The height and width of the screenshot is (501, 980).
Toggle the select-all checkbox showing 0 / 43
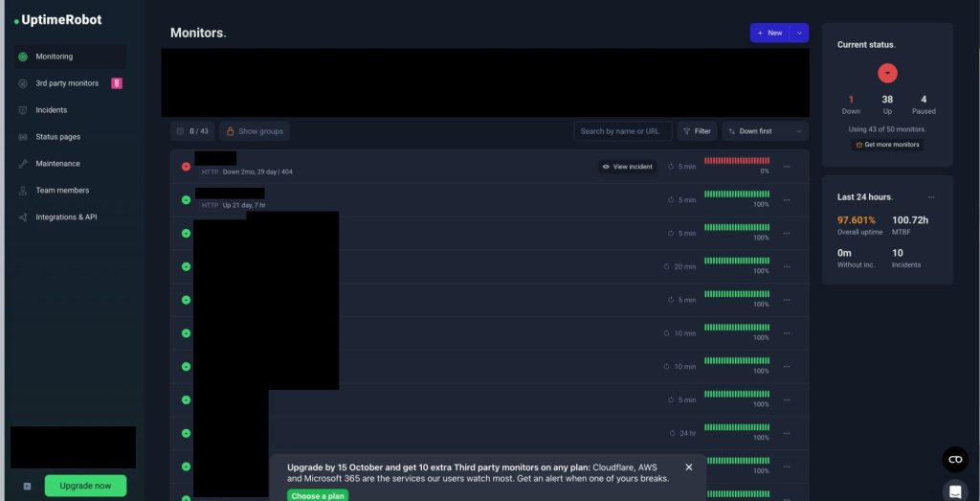(x=180, y=131)
